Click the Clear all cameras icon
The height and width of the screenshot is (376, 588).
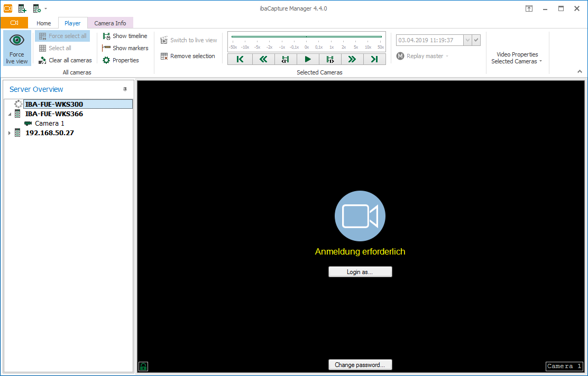[42, 60]
